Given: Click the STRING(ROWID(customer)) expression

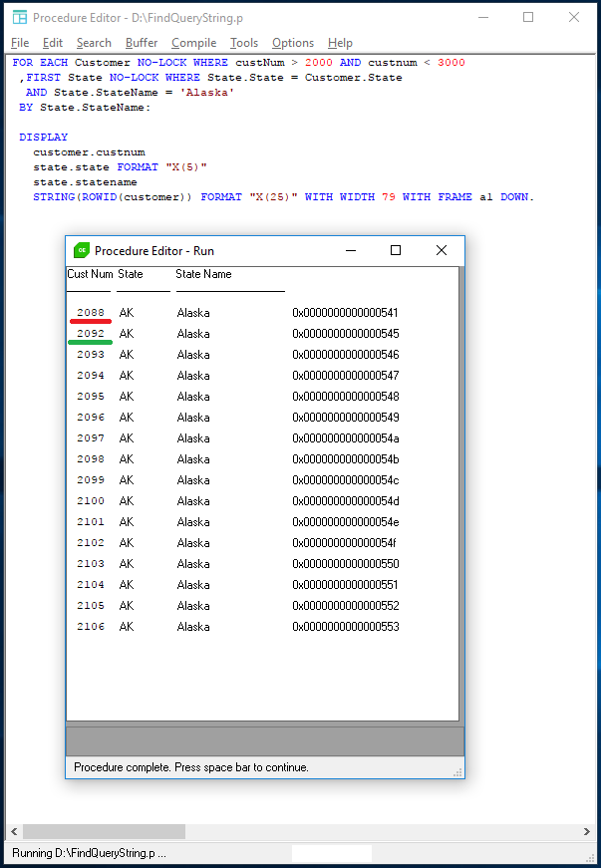Looking at the screenshot, I should click(x=113, y=197).
